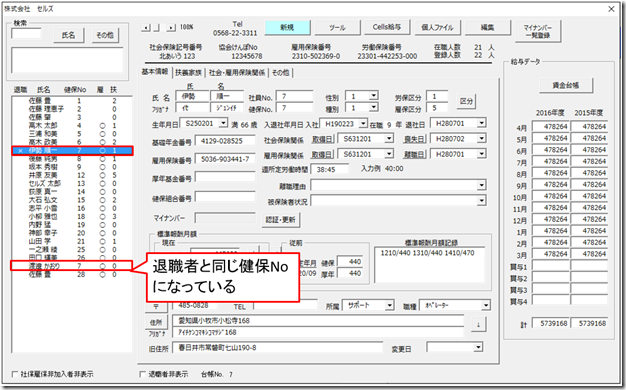Click the 雇用保険関係 取得日 label button
This screenshot has height=390, width=626.
(322, 154)
